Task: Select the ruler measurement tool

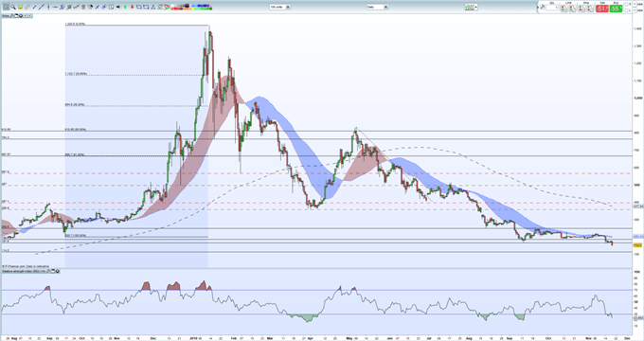Action: coord(27,7)
